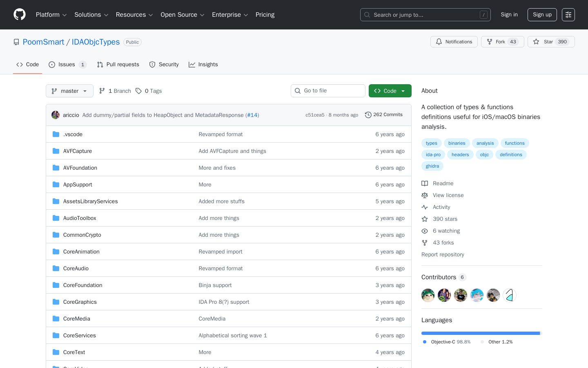588x368 pixels.
Task: Open the IDAObjcTypes repository name link
Action: coord(96,42)
